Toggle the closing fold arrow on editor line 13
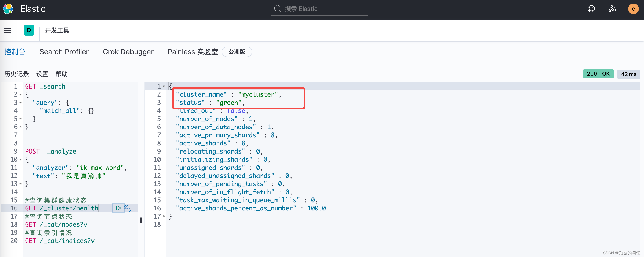 pyautogui.click(x=20, y=184)
